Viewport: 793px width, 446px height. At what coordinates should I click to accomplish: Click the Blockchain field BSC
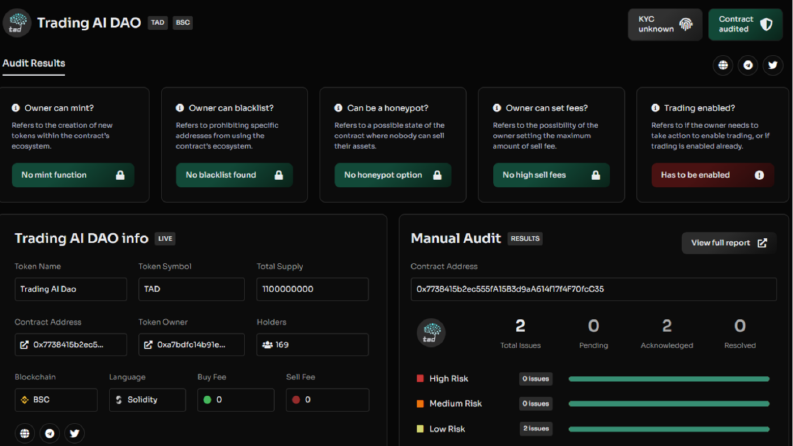coord(56,400)
